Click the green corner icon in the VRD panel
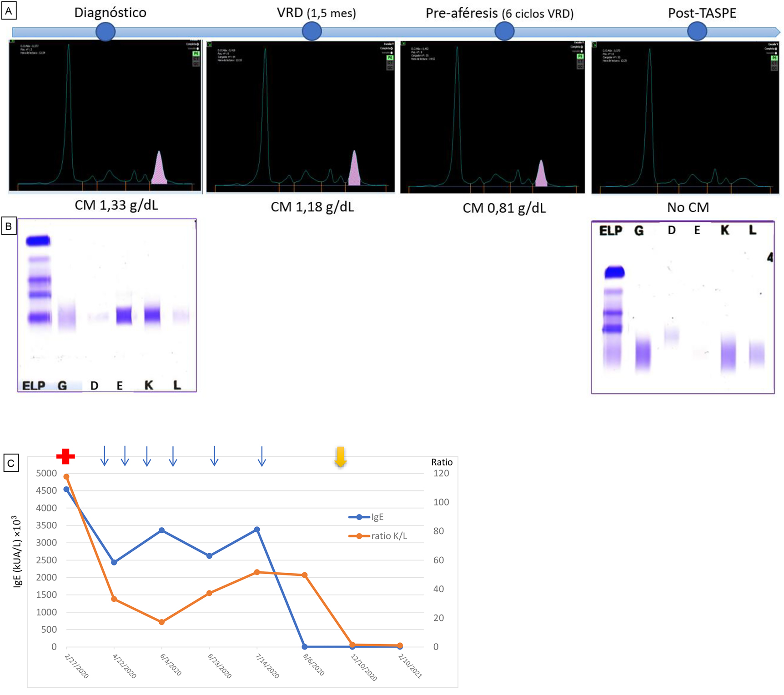This screenshot has height=695, width=784. coord(210,43)
